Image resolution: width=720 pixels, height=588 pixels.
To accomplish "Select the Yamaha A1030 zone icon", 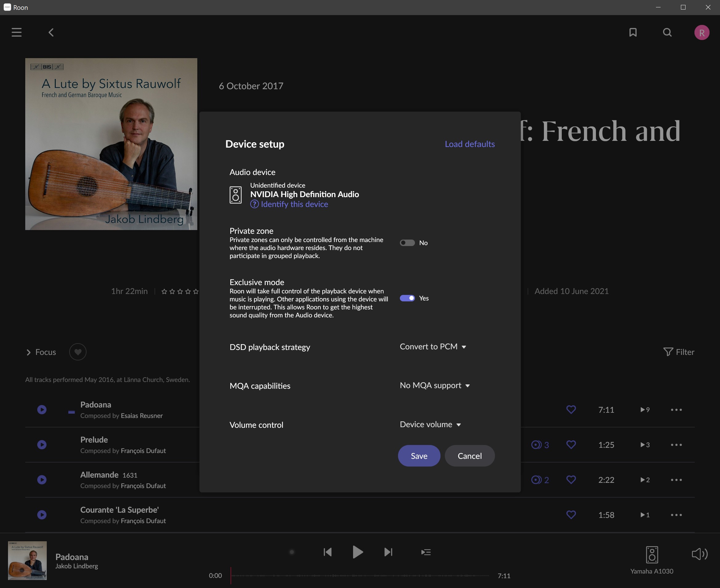I will (x=652, y=555).
